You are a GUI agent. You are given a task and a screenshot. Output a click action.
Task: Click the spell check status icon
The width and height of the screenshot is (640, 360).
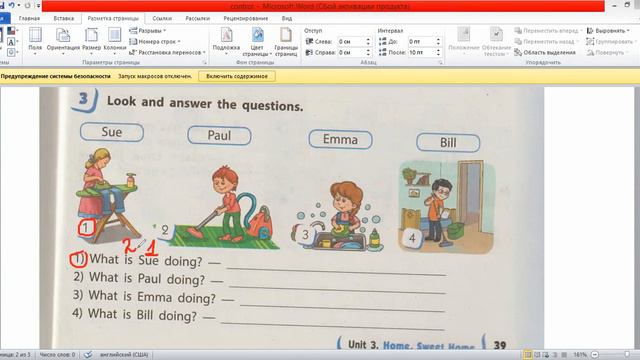point(88,355)
